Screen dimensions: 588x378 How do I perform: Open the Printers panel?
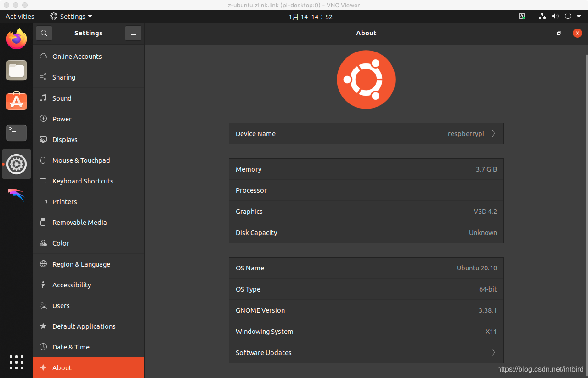pyautogui.click(x=89, y=201)
